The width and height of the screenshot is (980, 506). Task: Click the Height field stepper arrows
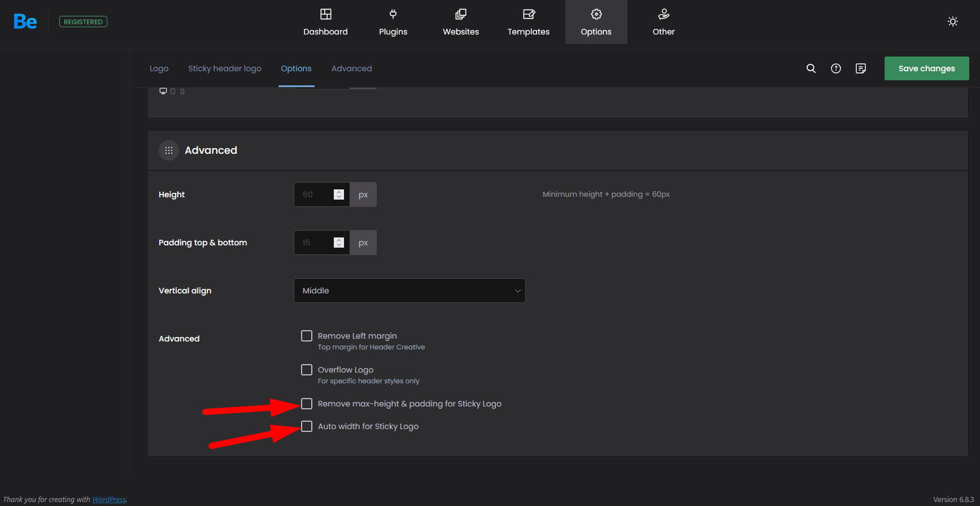point(339,194)
